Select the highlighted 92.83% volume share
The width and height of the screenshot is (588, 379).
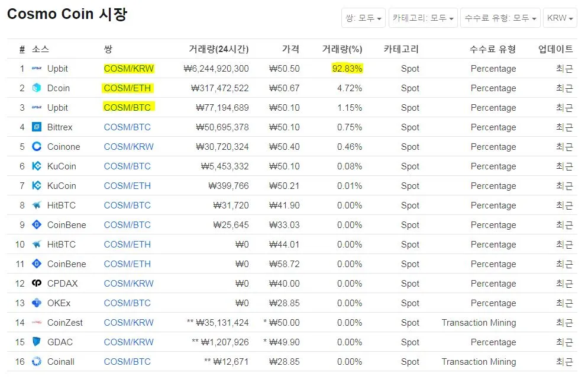coord(347,69)
